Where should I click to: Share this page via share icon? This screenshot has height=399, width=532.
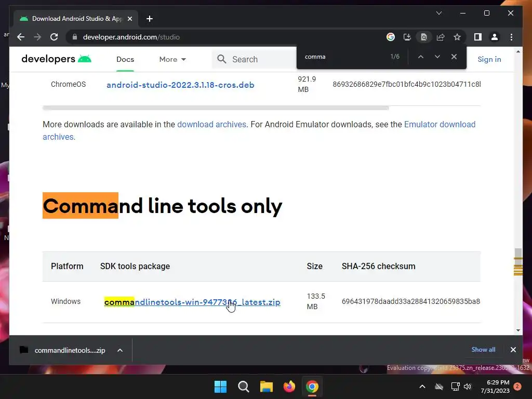click(441, 37)
